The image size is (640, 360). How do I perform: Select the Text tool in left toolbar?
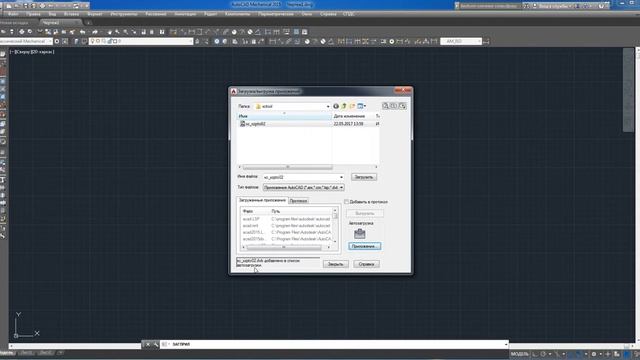pos(3,180)
